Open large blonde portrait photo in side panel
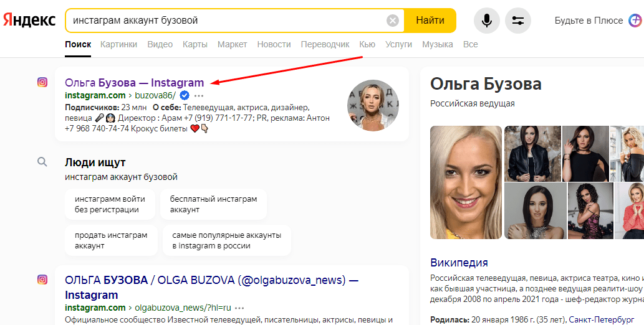Viewport: 644px width, 325px height. 466,182
